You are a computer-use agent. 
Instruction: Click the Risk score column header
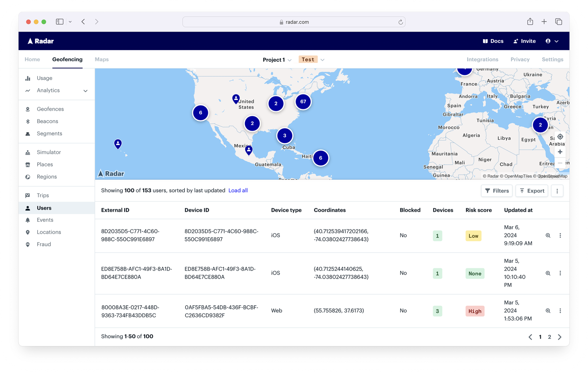(478, 210)
